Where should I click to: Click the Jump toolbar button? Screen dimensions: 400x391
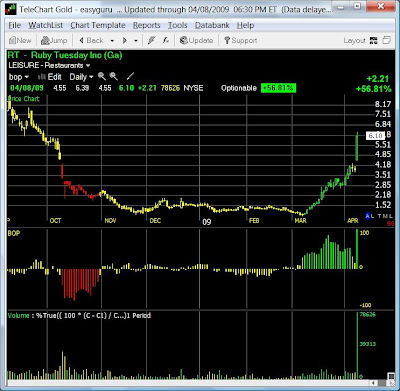[54, 41]
